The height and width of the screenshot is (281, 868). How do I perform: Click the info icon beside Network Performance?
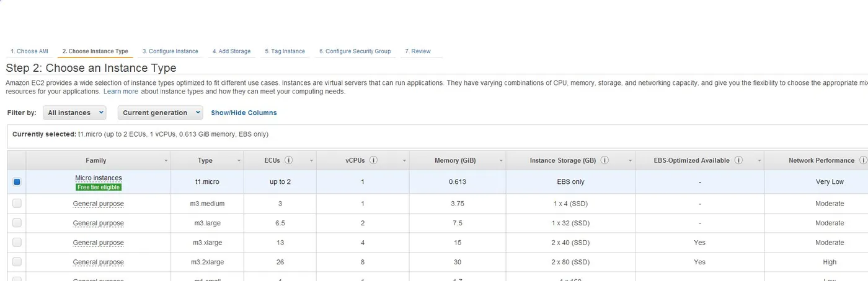(863, 160)
